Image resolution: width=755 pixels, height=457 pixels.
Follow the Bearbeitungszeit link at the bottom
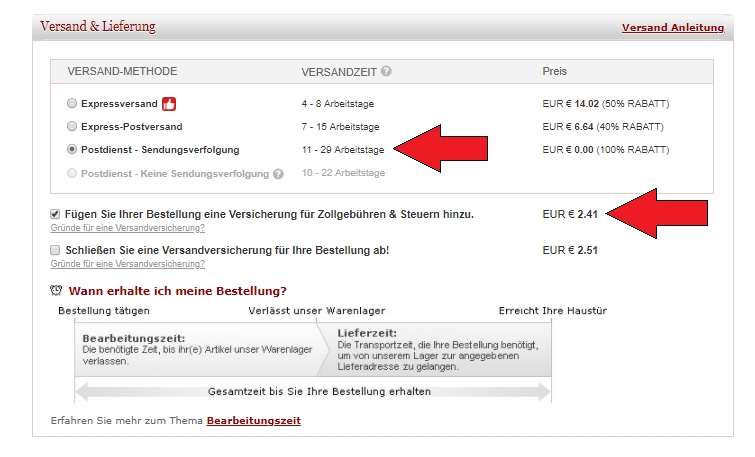(253, 421)
